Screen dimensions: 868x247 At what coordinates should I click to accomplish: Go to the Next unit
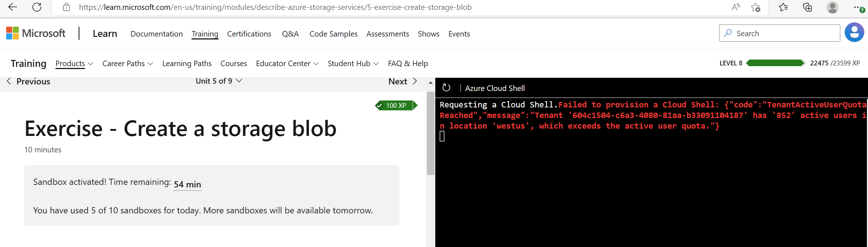(402, 81)
